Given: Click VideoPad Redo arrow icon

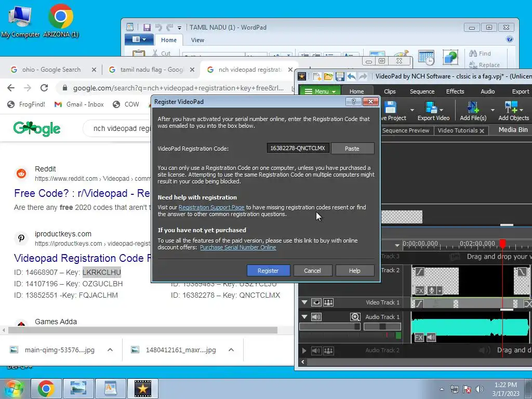Looking at the screenshot, I should (363, 76).
